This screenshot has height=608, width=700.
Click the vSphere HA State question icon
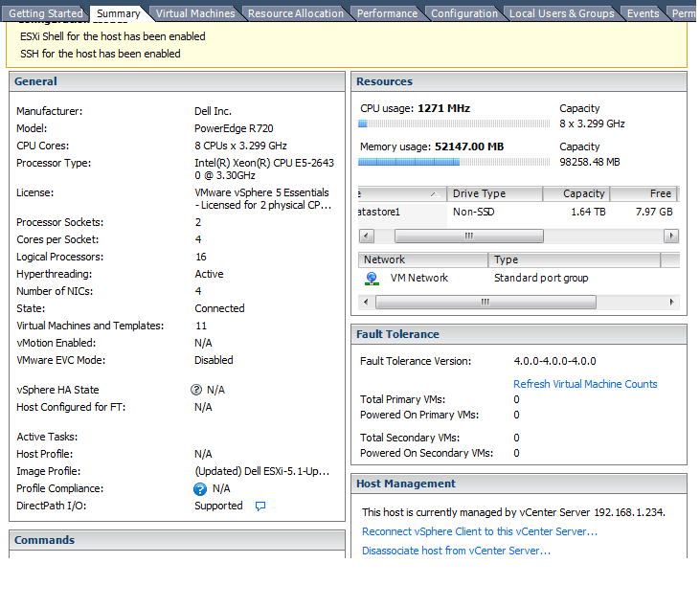[x=196, y=390]
